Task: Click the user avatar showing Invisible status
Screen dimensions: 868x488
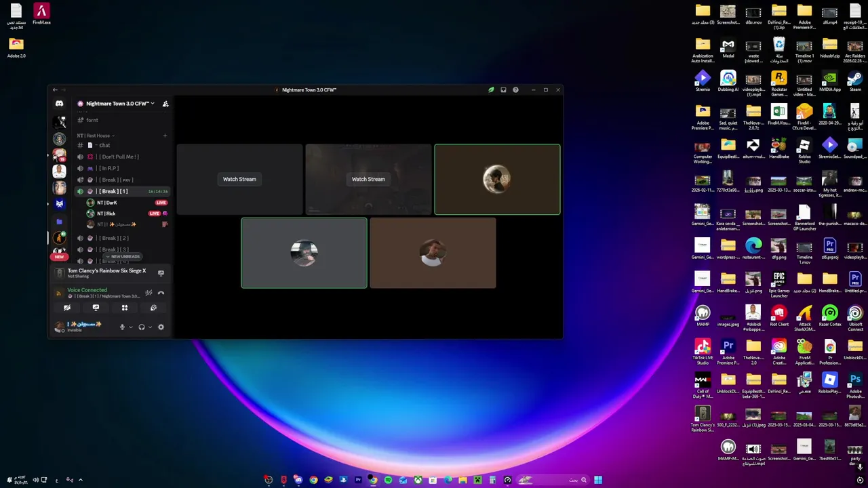Action: click(59, 327)
